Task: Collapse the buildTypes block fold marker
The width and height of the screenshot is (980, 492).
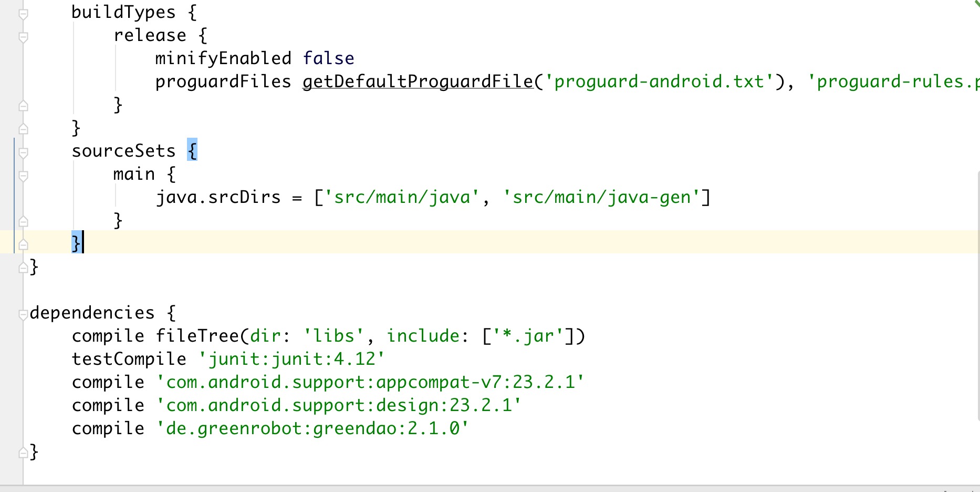Action: 23,14
